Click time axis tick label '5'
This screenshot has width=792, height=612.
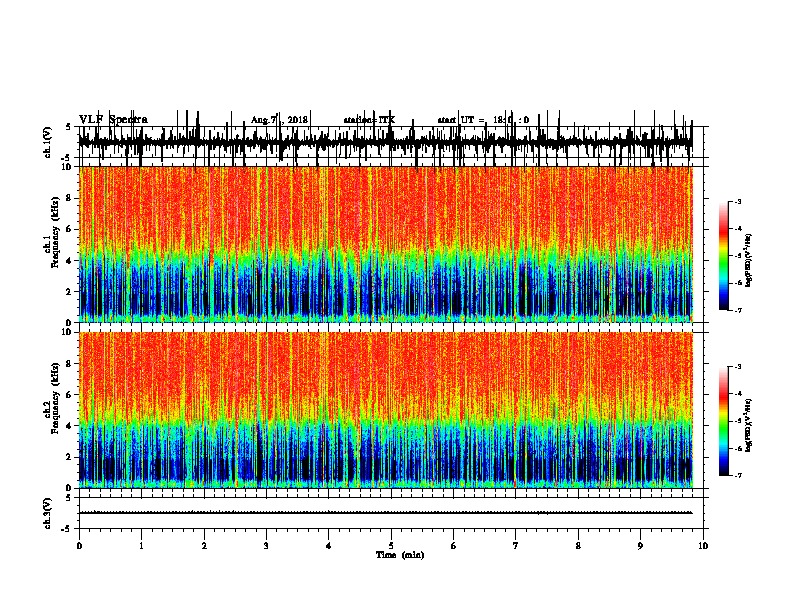[x=391, y=546]
